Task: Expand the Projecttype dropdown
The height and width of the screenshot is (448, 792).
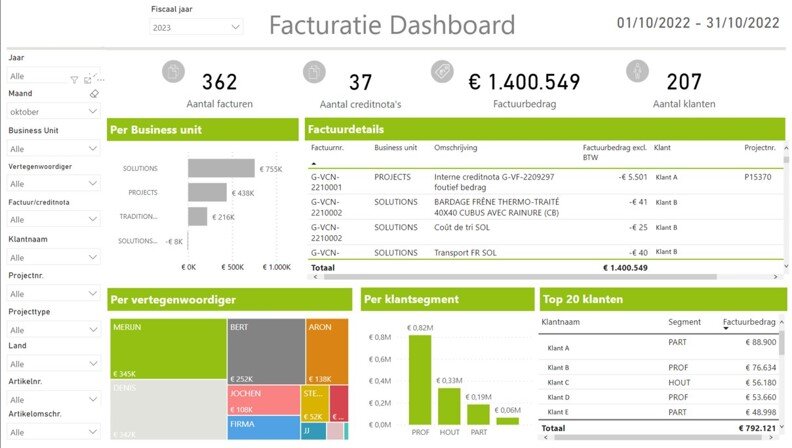Action: click(54, 330)
